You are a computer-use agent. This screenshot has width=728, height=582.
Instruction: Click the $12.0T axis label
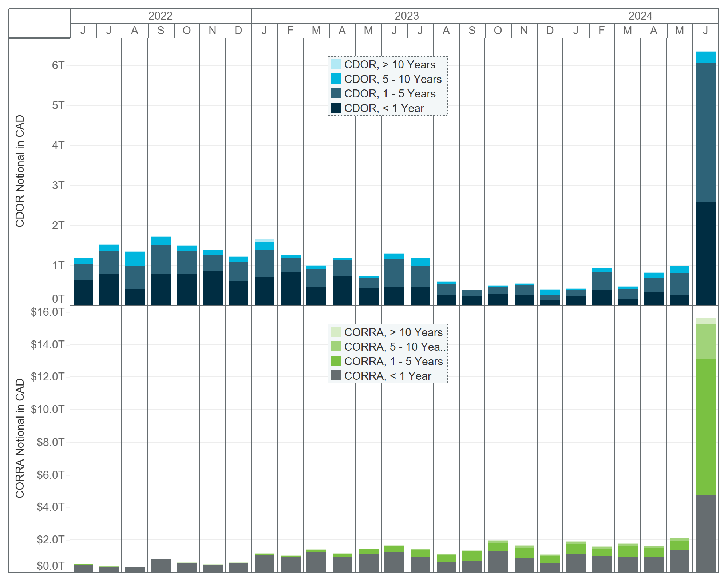click(48, 377)
